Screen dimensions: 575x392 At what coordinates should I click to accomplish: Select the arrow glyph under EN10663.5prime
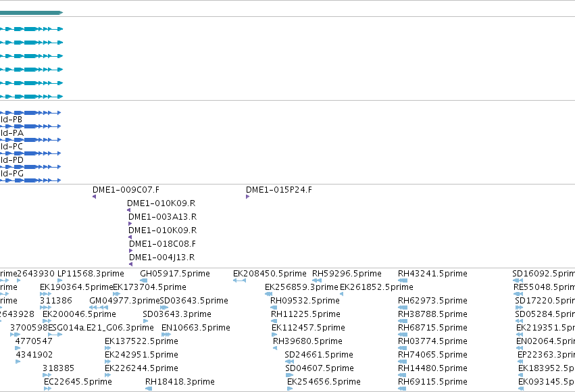[x=166, y=335]
